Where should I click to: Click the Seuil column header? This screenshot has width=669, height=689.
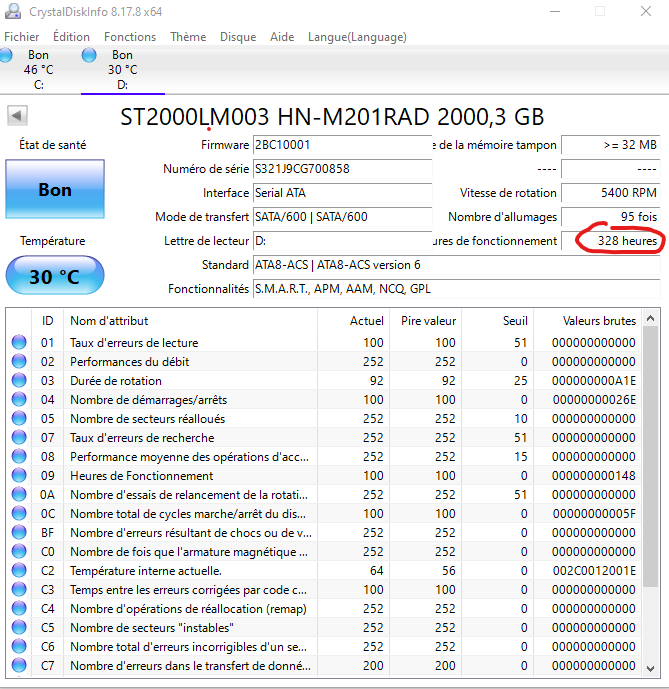498,321
